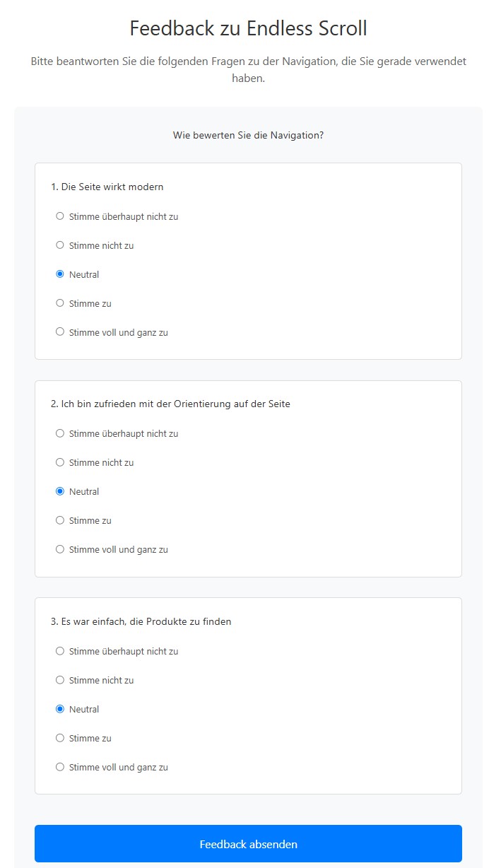
Task: Choose "Stimme voll und ganz zu" for question 3
Action: (x=60, y=767)
